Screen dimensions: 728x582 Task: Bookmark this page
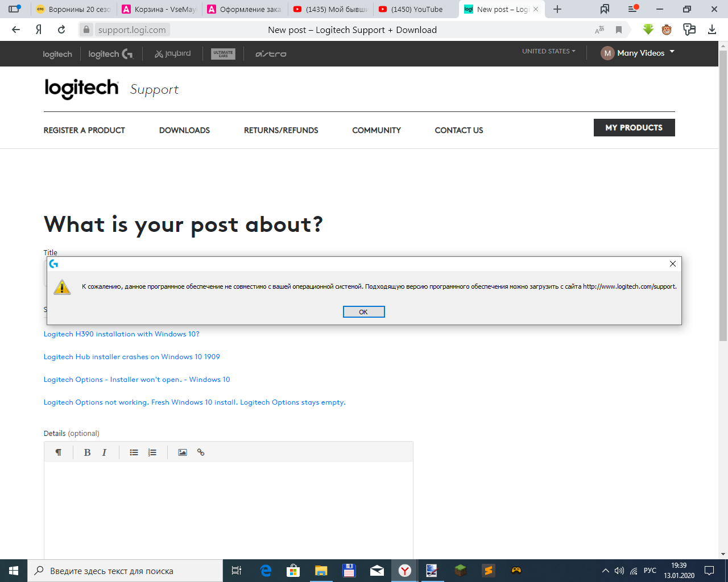(619, 30)
